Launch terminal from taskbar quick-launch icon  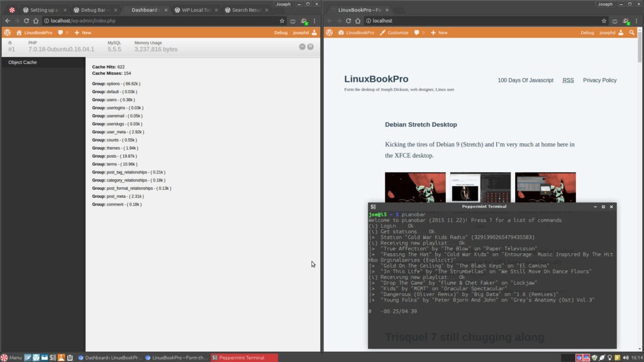tap(53, 358)
